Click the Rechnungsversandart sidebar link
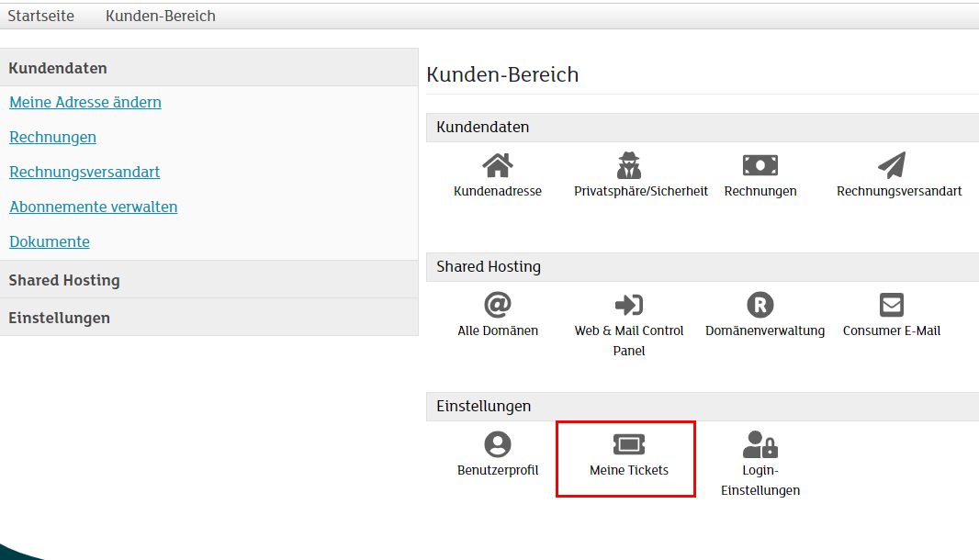Screen dimensions: 979x560 pos(84,172)
